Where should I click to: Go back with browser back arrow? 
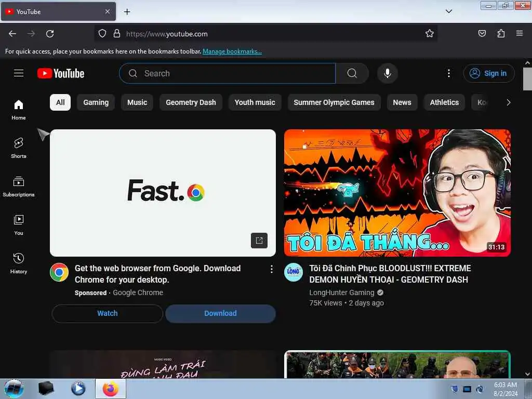[12, 34]
